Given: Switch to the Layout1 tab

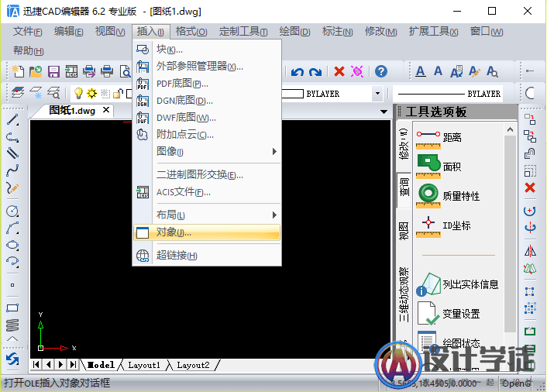Looking at the screenshot, I should tap(144, 365).
